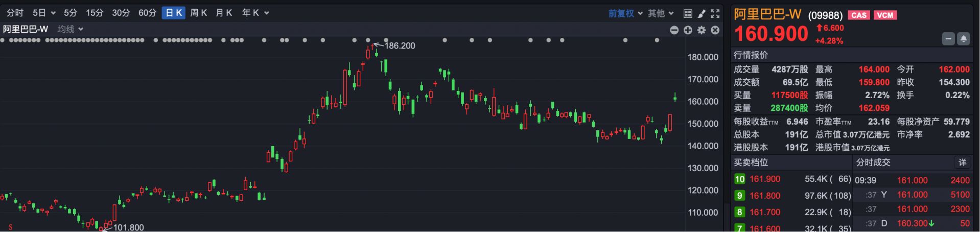
Task: Click the 均价 value 162.059
Action: point(874,108)
